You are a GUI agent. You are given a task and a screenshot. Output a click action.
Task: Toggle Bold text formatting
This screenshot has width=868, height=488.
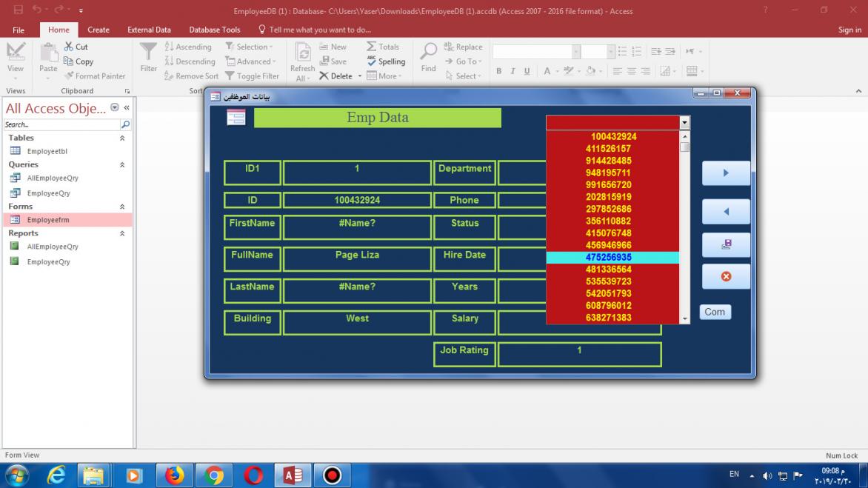498,71
